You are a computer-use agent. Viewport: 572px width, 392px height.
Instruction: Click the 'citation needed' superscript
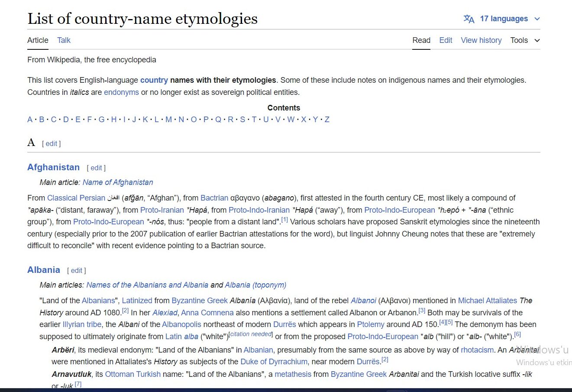[251, 334]
